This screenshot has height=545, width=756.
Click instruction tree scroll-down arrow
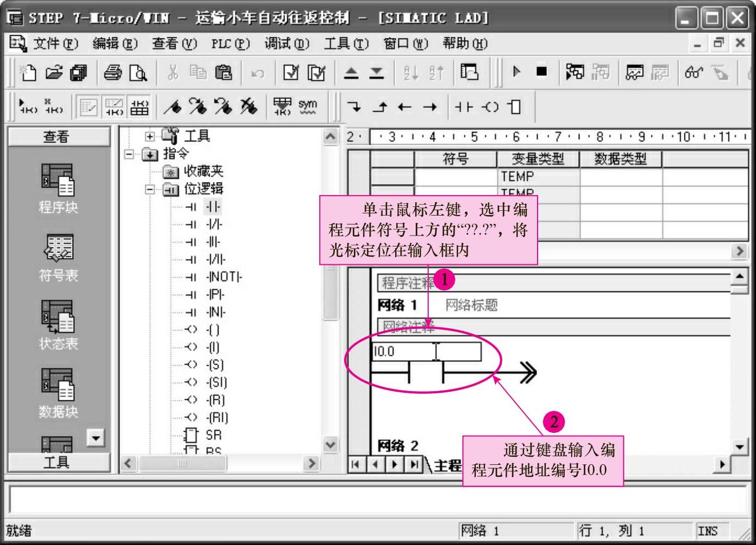click(331, 445)
